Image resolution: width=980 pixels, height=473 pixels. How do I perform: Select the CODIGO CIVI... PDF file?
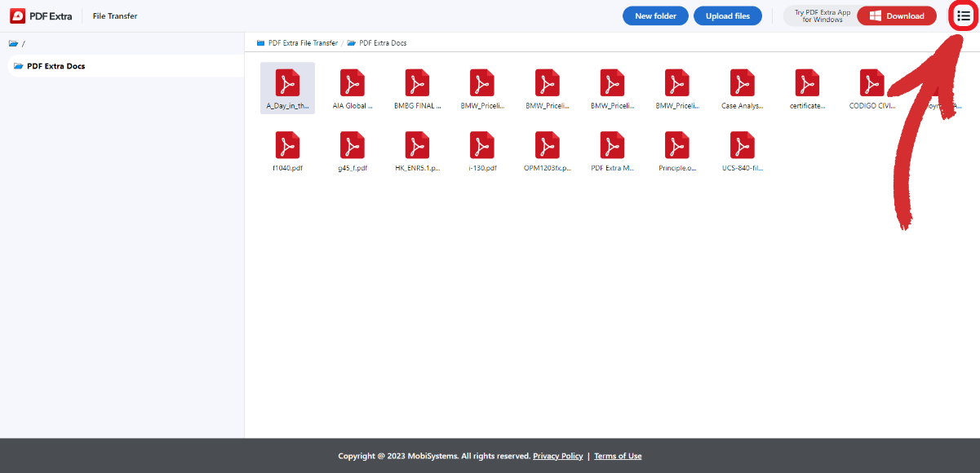[872, 88]
